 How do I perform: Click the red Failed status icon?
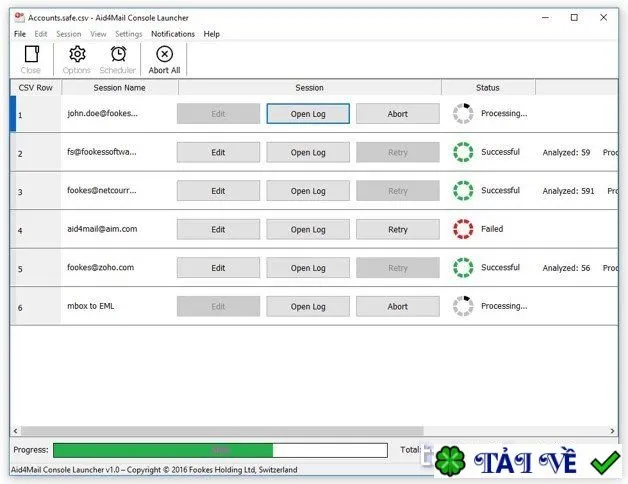click(463, 229)
